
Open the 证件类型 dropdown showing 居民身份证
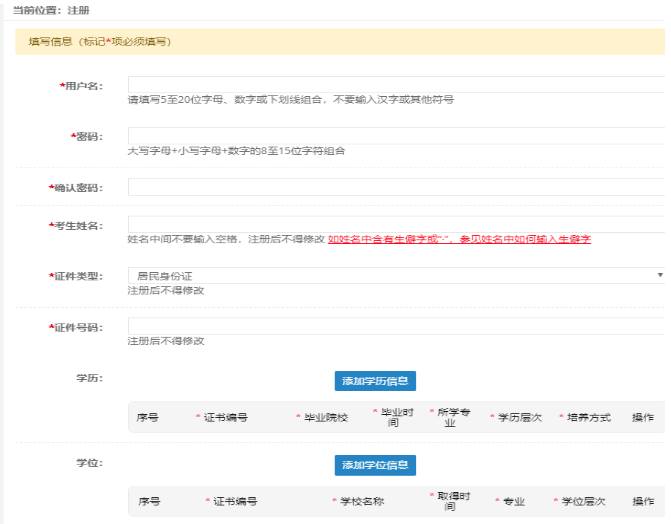[396, 275]
